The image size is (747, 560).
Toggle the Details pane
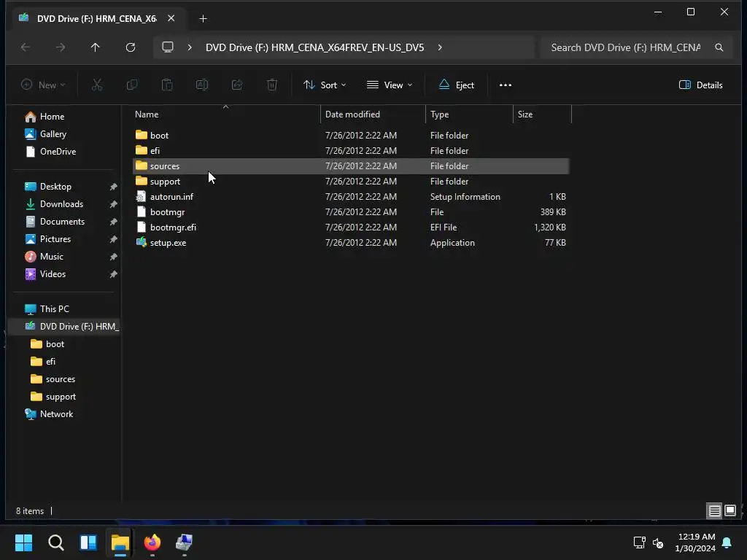click(700, 85)
